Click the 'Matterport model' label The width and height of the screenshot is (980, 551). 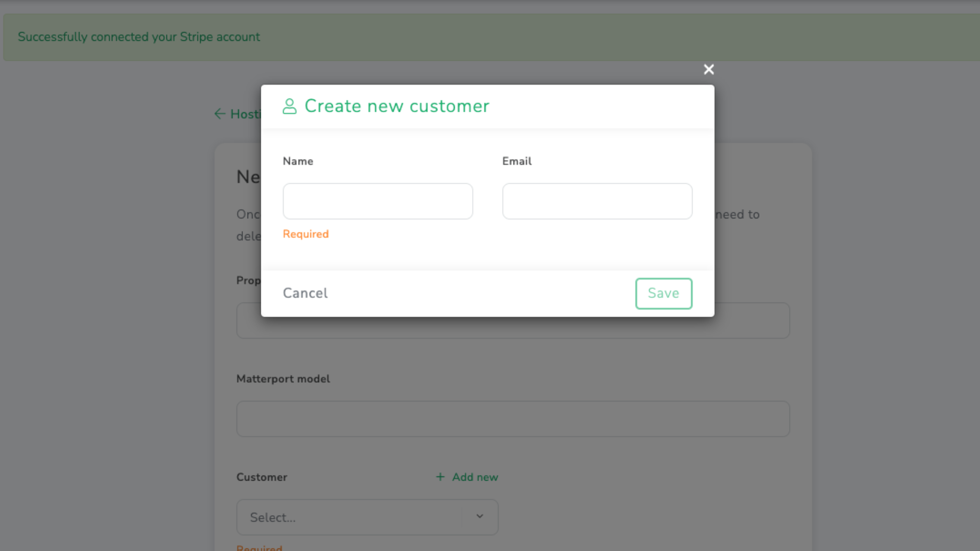[283, 379]
